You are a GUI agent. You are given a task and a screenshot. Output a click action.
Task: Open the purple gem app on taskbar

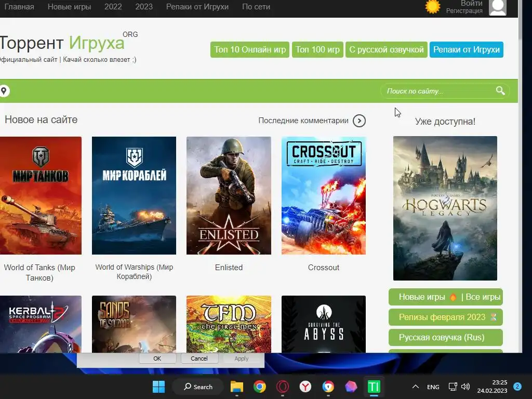tap(351, 387)
